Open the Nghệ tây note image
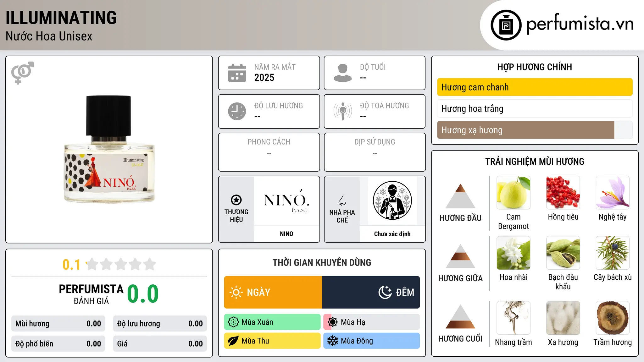Viewport: 644px width, 362px height. point(613,193)
